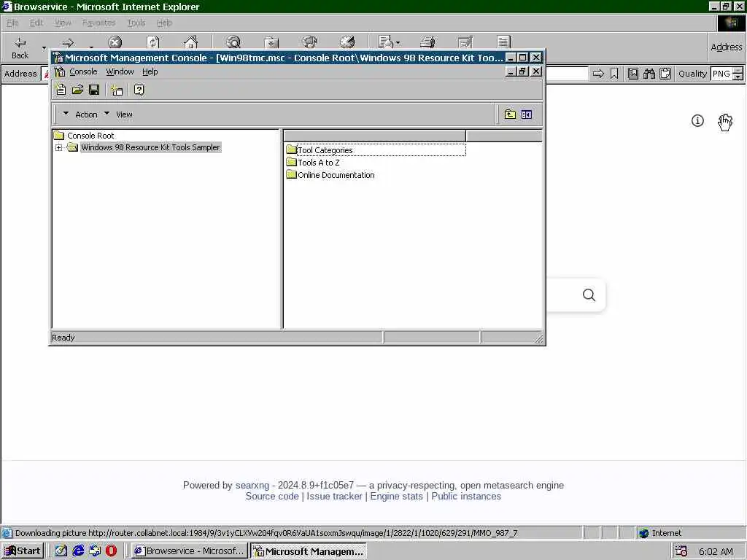747x560 pixels.
Task: Click the Home icon in Internet Explorer toolbar
Action: click(x=190, y=43)
